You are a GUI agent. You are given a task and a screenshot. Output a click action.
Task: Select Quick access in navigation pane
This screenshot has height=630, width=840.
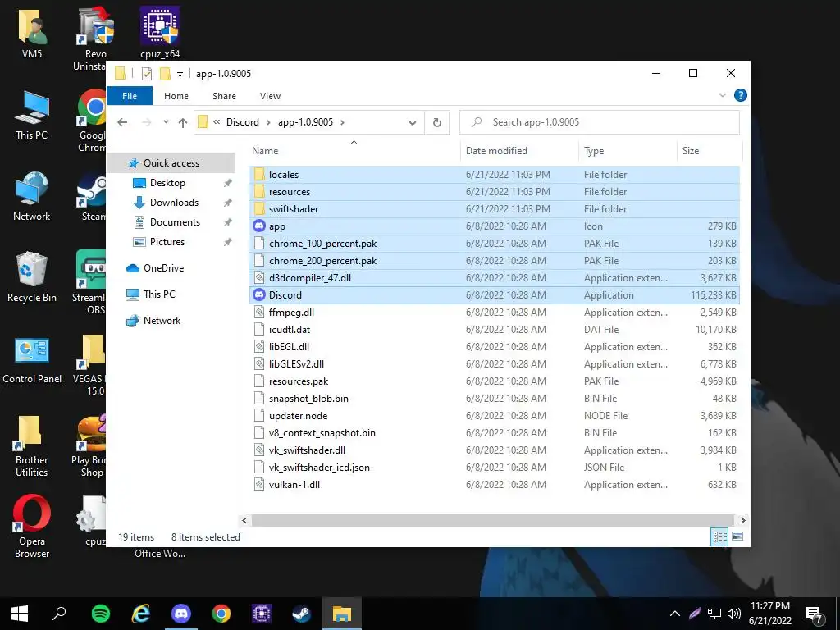click(171, 163)
